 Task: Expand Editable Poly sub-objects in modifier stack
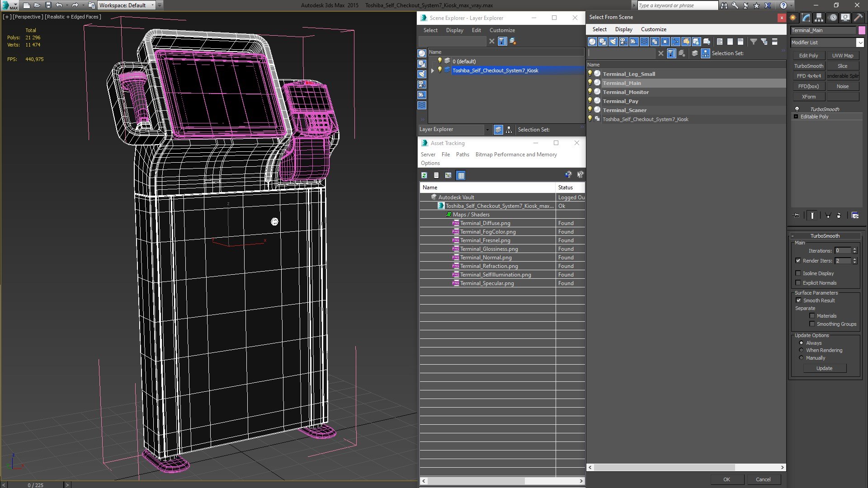point(796,117)
